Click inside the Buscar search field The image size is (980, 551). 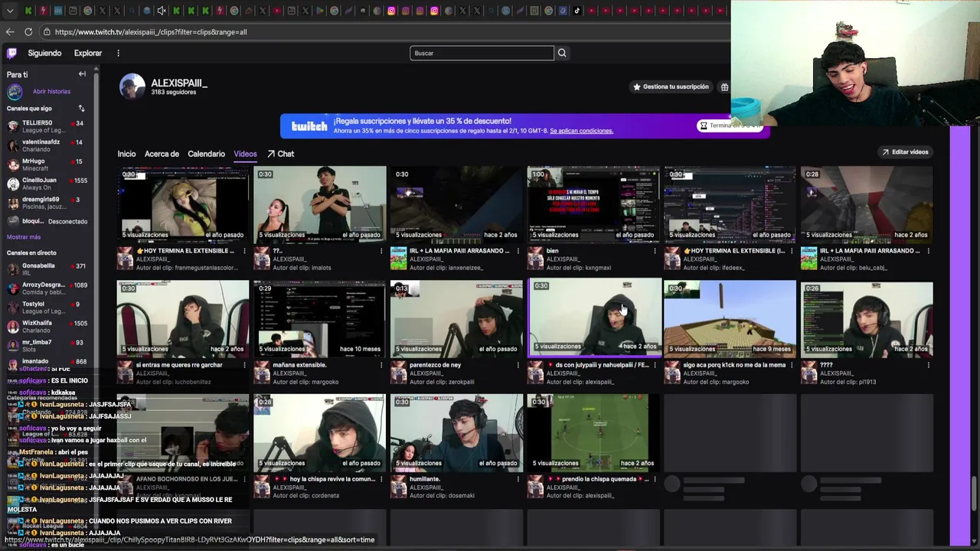click(482, 53)
